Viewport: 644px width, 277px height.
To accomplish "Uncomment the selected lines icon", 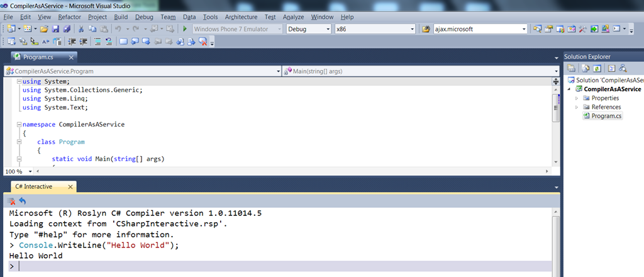I will [108, 41].
